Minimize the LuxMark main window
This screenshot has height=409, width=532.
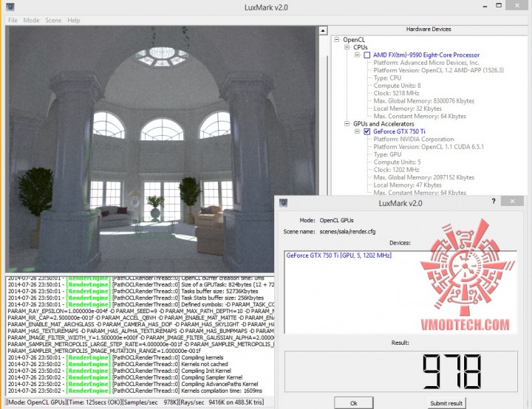[x=485, y=6]
